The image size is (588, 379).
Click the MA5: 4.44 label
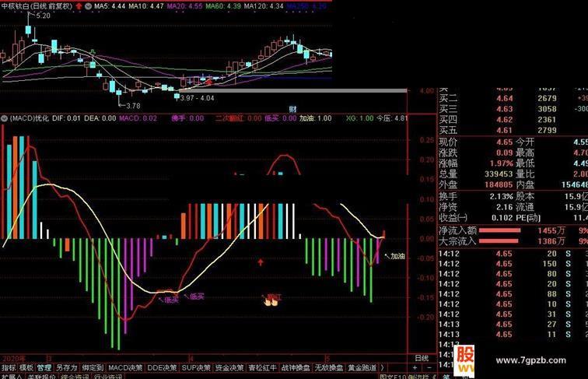coord(110,6)
